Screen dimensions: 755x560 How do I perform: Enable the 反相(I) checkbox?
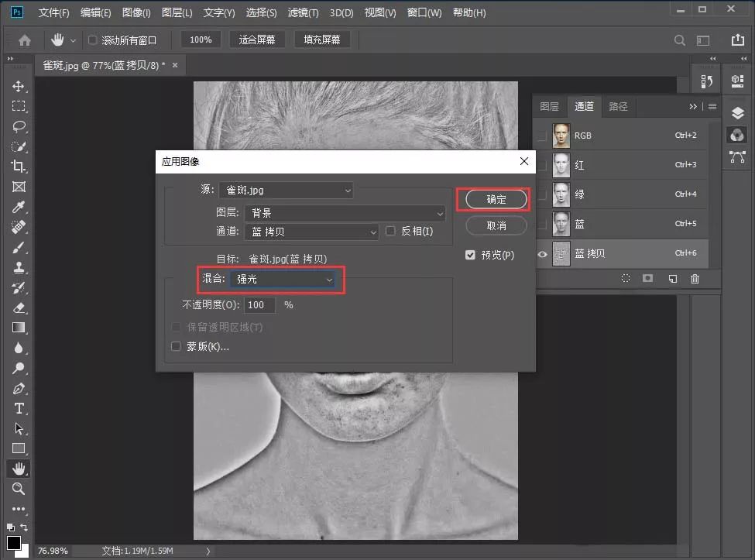tap(391, 232)
